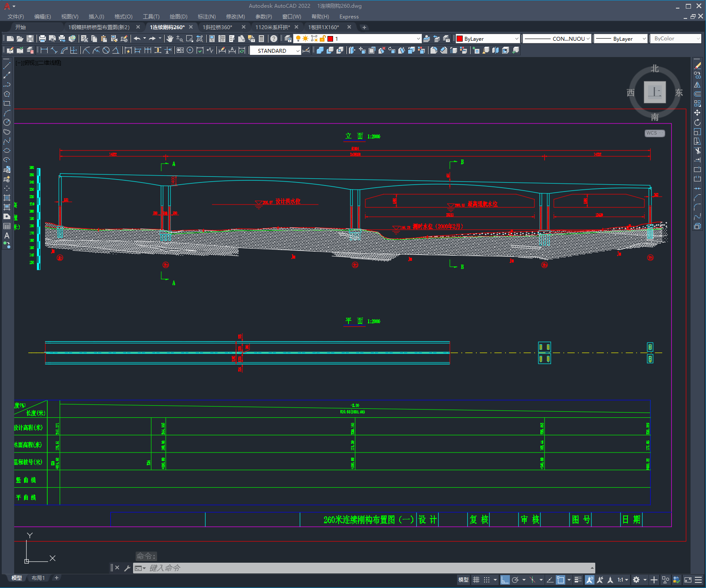Click the 西 direction on the ViewCube
Viewport: 706px width, 588px height.
pyautogui.click(x=630, y=93)
